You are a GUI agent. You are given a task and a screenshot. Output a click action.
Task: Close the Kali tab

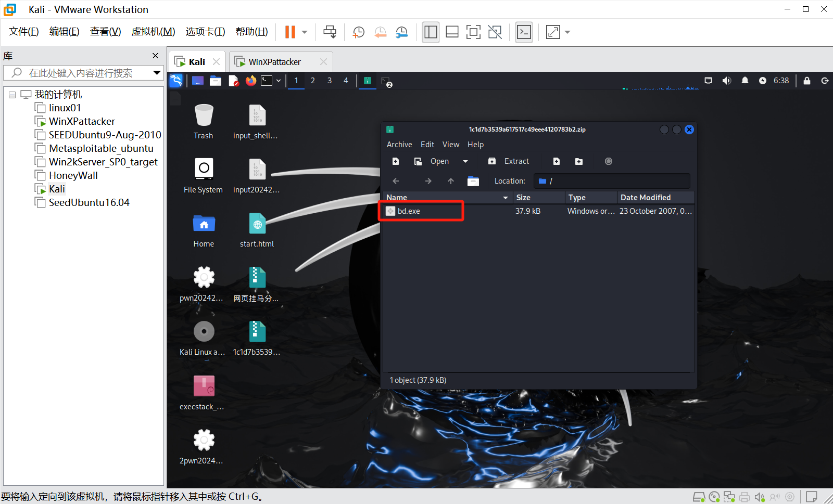click(216, 62)
